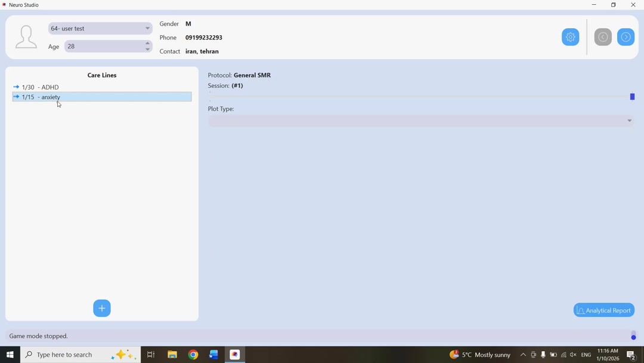Screen dimensions: 644x363
Task: Launch Google Chrome from the taskbar
Action: click(193, 355)
